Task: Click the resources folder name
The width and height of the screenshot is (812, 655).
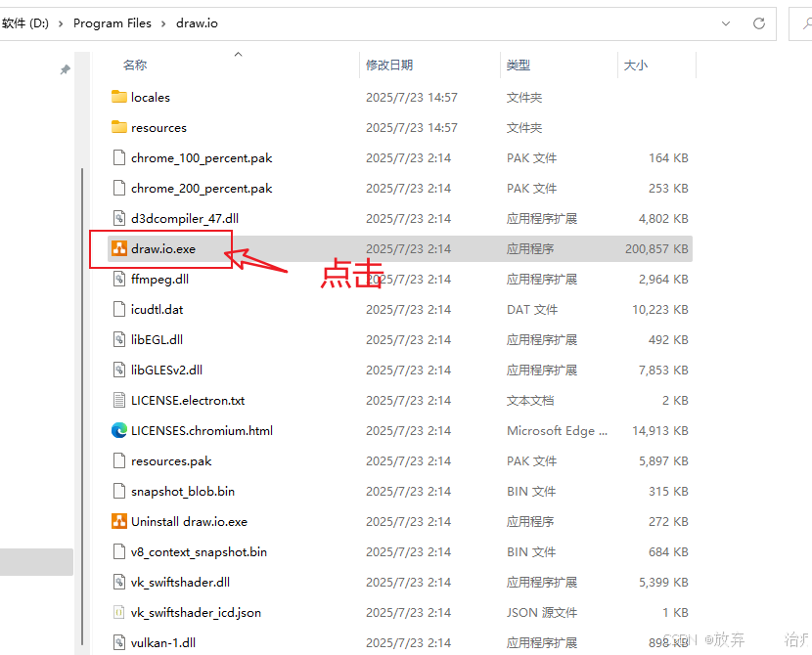Action: point(158,128)
